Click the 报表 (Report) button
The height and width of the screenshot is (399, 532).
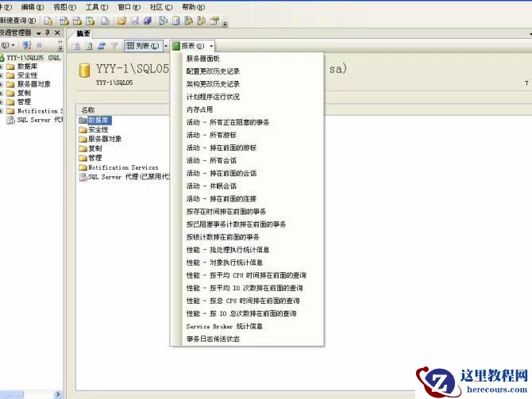coord(189,46)
